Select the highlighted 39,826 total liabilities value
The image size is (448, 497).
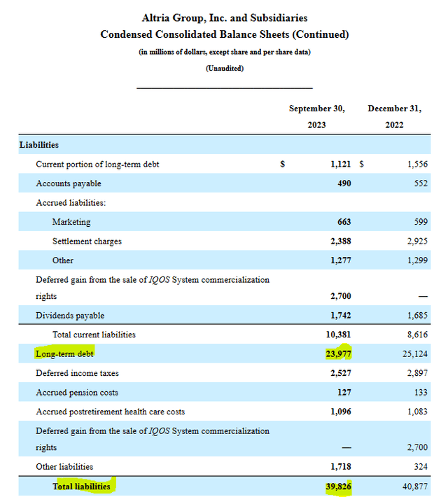335,486
